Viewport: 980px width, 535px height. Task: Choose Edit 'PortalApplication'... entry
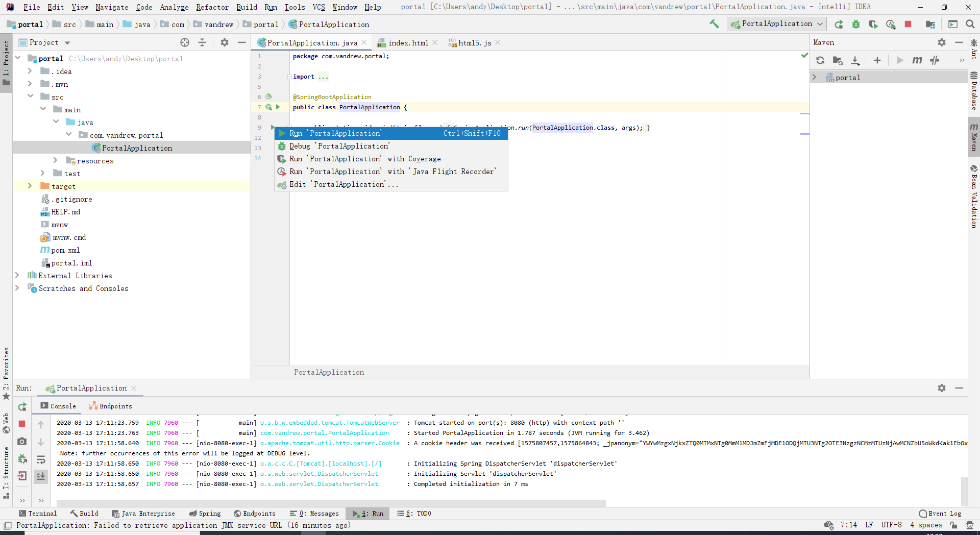391,184
